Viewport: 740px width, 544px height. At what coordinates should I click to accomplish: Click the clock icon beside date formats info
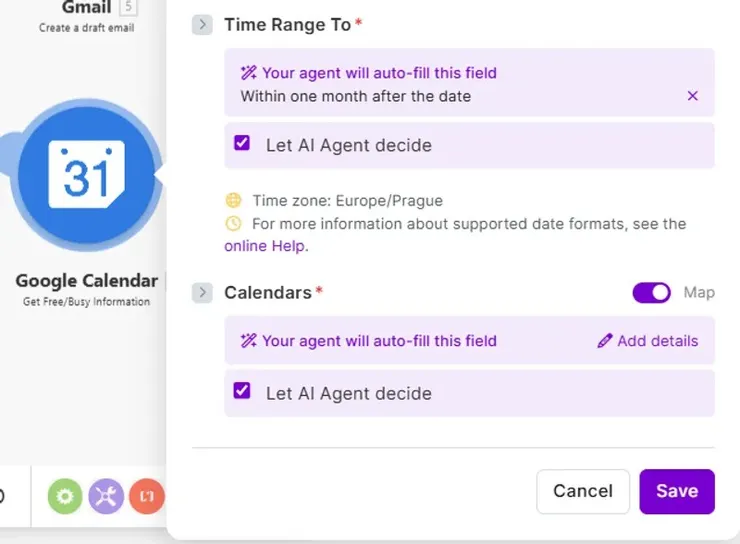[x=234, y=223]
